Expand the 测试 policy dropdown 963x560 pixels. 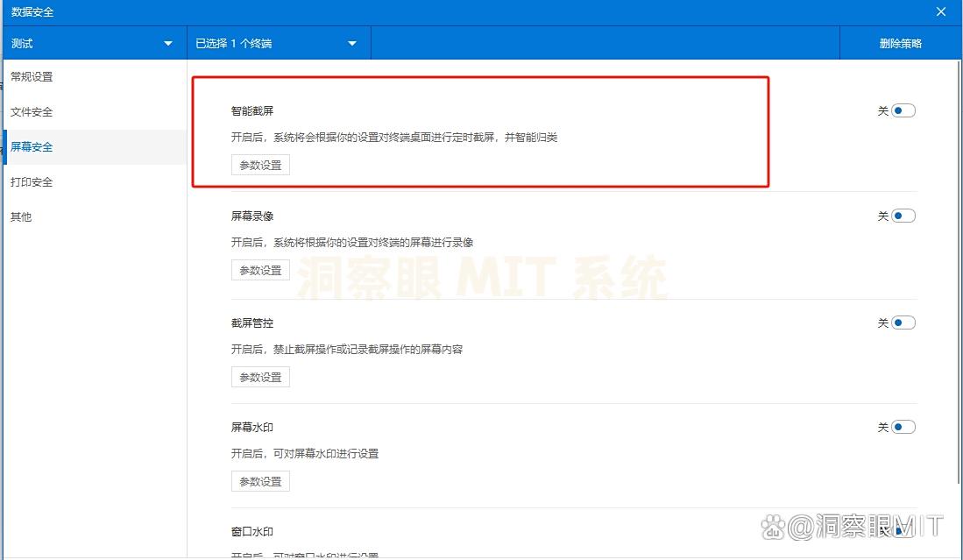(95, 43)
